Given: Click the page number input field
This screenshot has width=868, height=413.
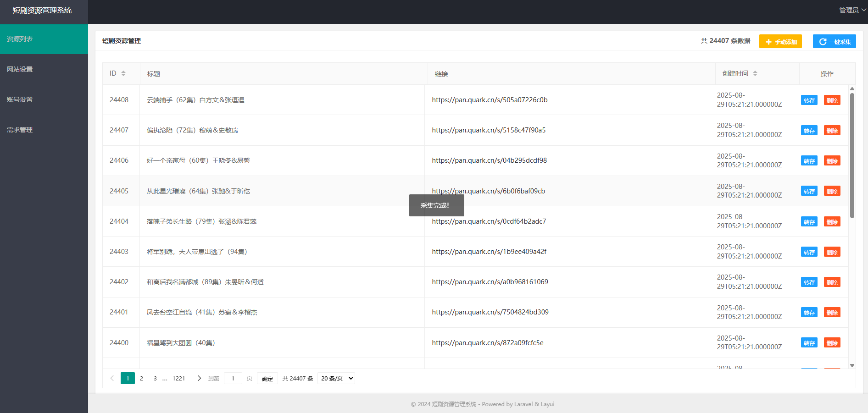Looking at the screenshot, I should coord(233,378).
